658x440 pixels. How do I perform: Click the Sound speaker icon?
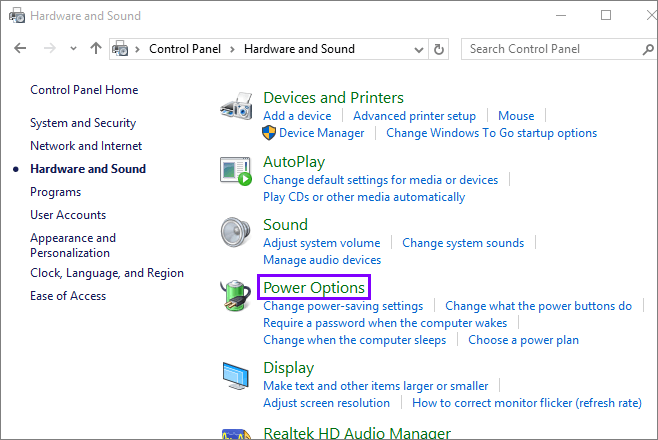[x=236, y=234]
